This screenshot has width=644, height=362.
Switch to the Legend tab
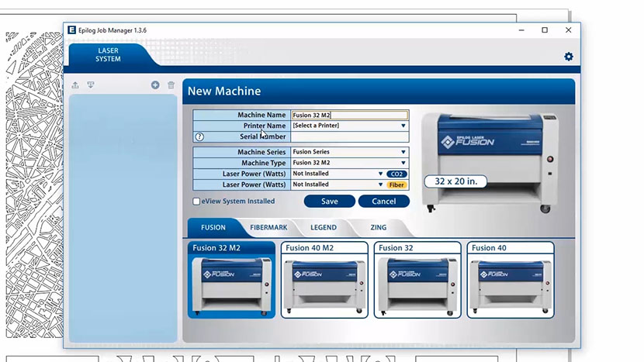pos(324,228)
